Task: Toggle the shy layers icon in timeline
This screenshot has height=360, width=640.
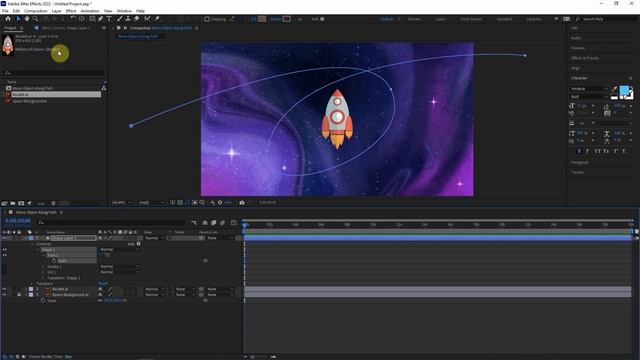Action: point(204,222)
